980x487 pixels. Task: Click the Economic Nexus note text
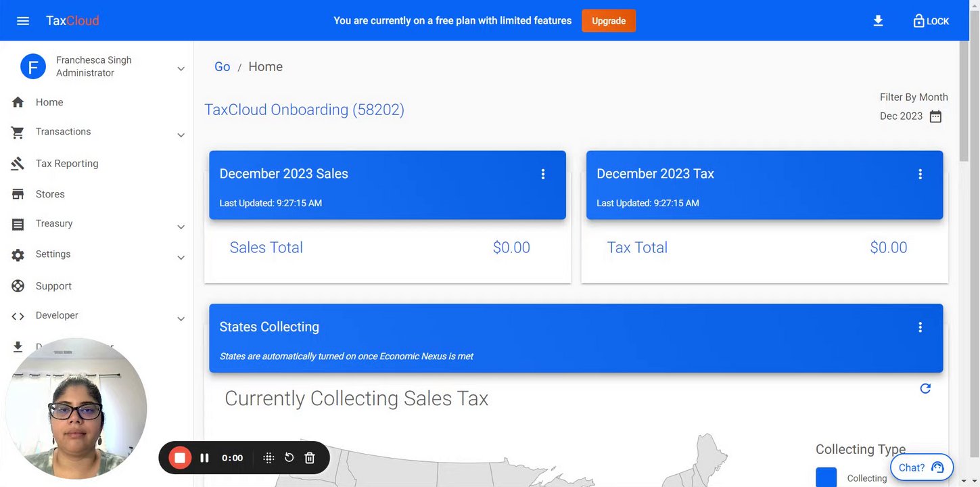point(346,356)
